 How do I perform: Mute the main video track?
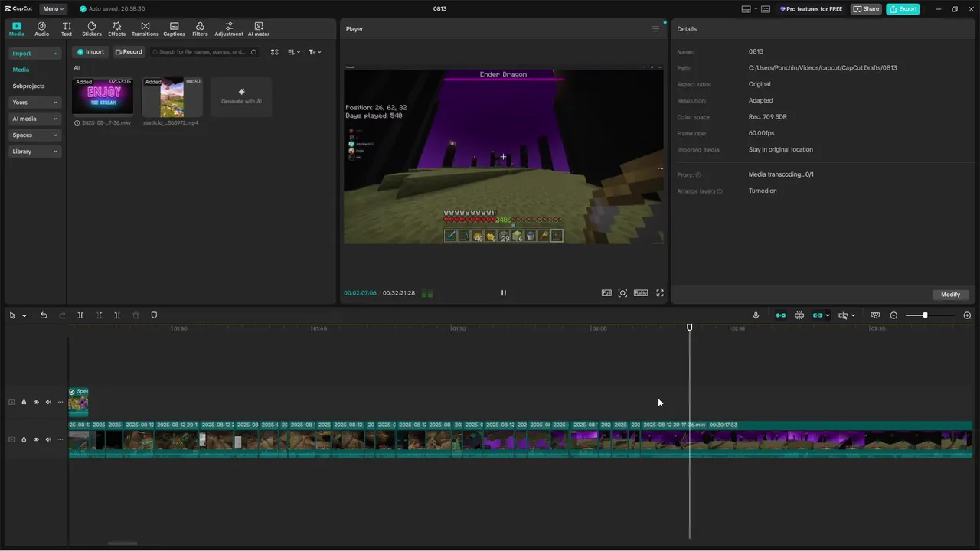48,439
